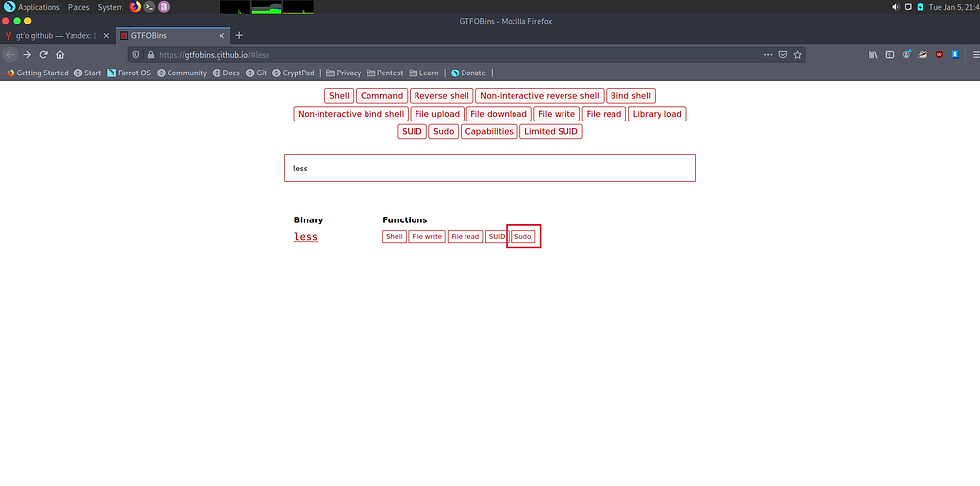Screen dimensions: 980x486
Task: Open the Docs bookmark
Action: coord(225,73)
